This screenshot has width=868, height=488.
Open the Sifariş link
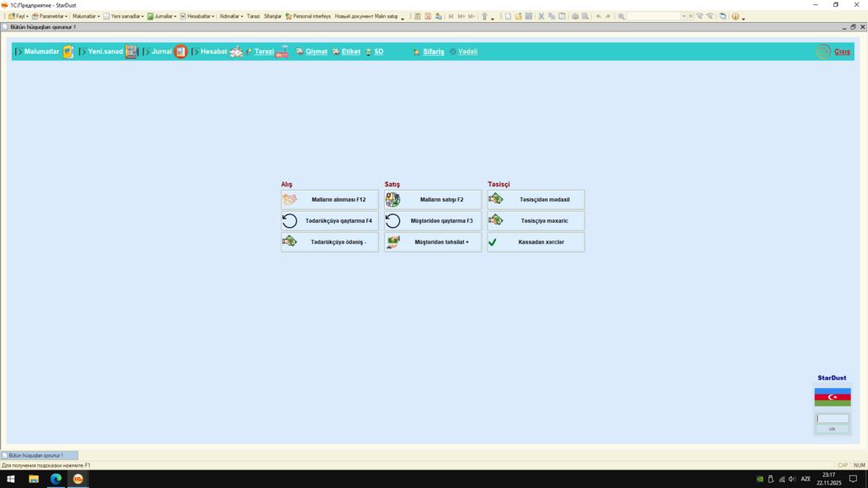(433, 52)
